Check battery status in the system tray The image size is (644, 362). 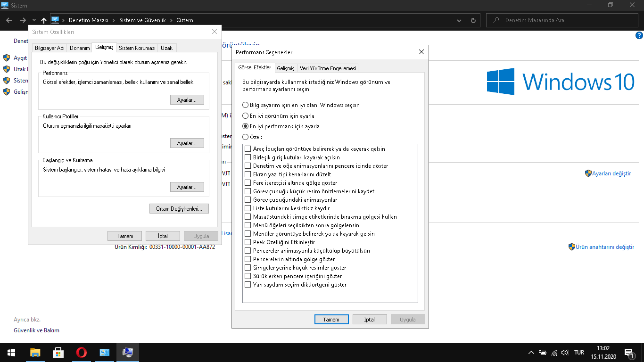543,353
